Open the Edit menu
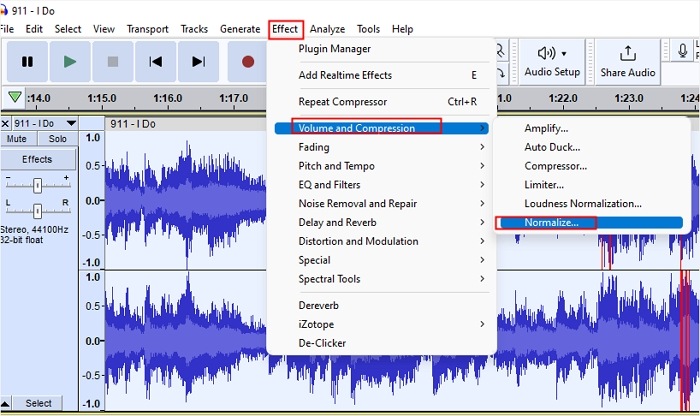The height and width of the screenshot is (416, 700). 34,29
